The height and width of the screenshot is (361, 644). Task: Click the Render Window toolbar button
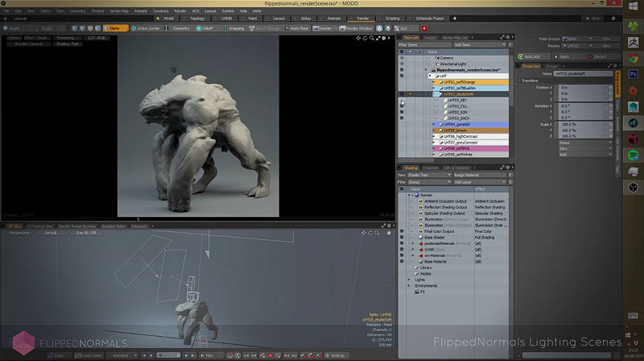[355, 28]
